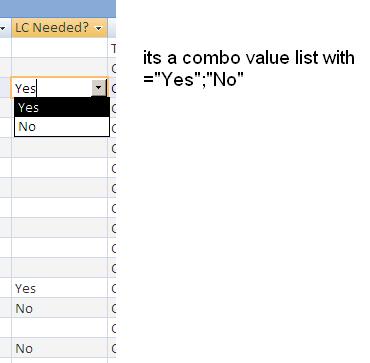The width and height of the screenshot is (370, 363).
Task: Select the No cell directly below the Yes row
Action: 59,308
